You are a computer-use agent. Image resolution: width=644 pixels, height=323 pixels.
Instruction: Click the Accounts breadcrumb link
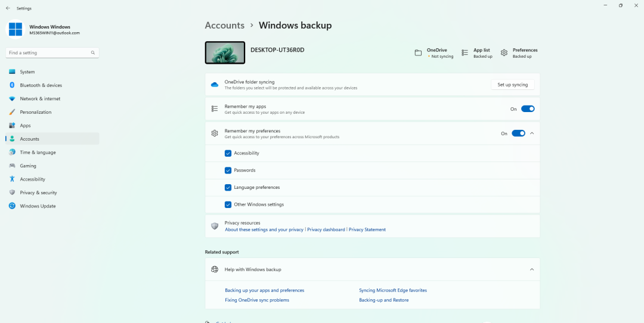[x=225, y=26]
